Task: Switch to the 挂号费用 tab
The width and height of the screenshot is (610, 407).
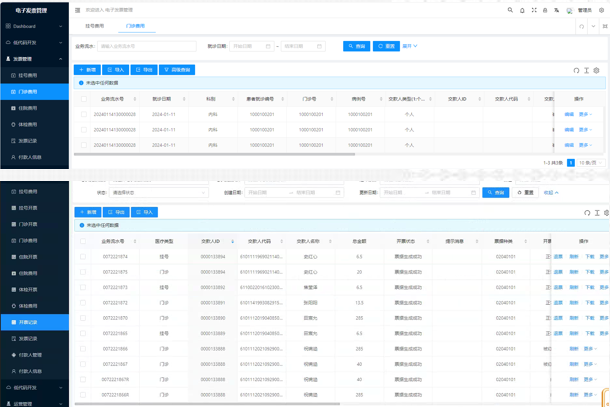Action: (93, 26)
